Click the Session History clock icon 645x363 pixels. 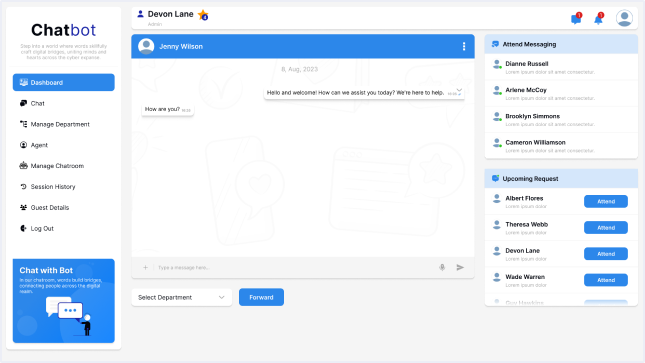23,186
